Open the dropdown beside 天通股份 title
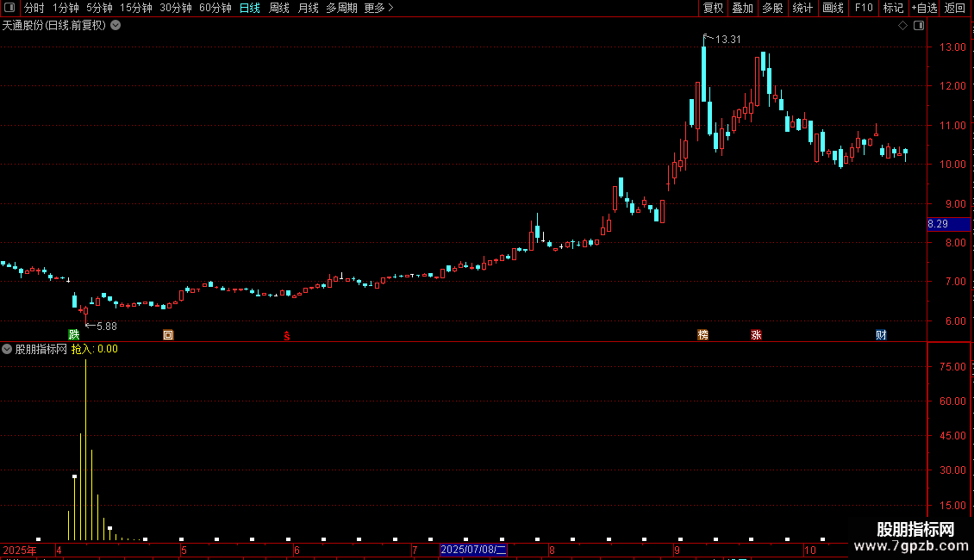Image resolution: width=974 pixels, height=560 pixels. 116,26
